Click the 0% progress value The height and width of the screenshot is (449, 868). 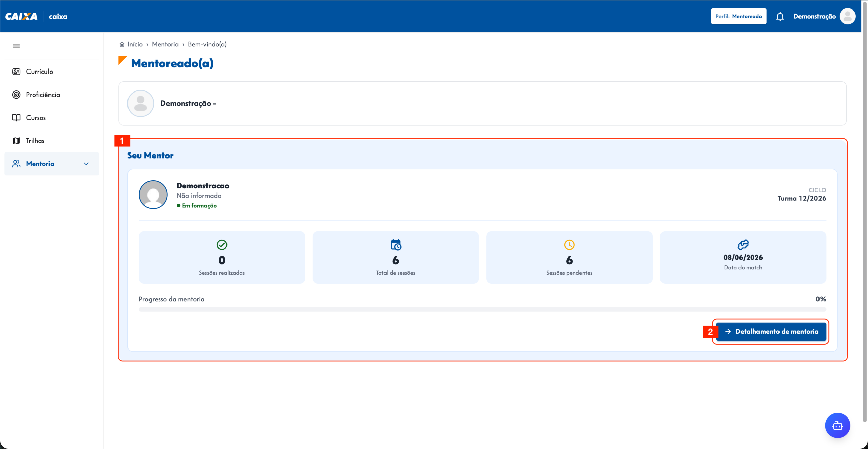click(x=821, y=299)
